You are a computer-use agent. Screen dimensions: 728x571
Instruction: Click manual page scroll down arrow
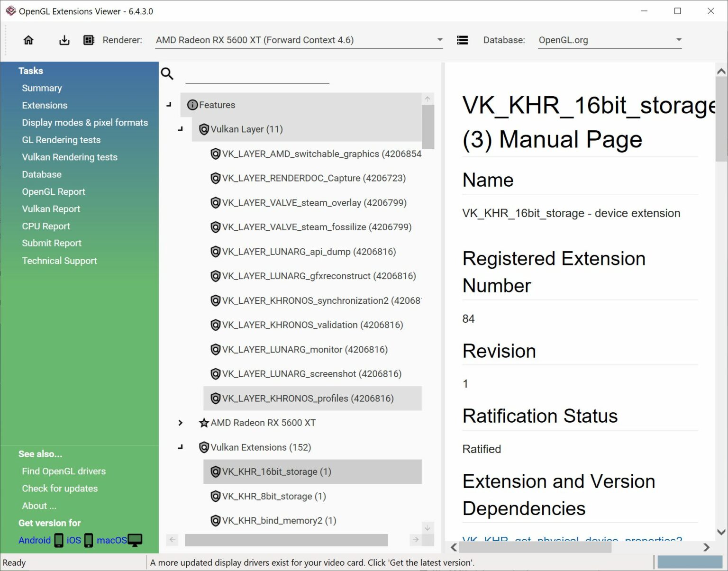tap(721, 532)
